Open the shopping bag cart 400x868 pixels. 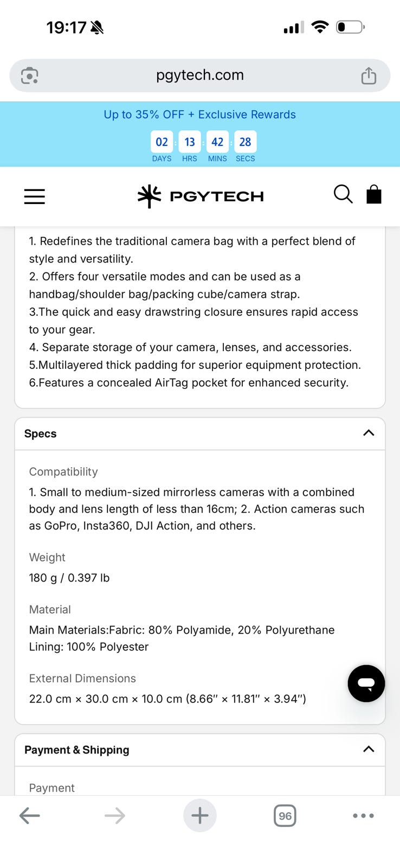tap(374, 194)
